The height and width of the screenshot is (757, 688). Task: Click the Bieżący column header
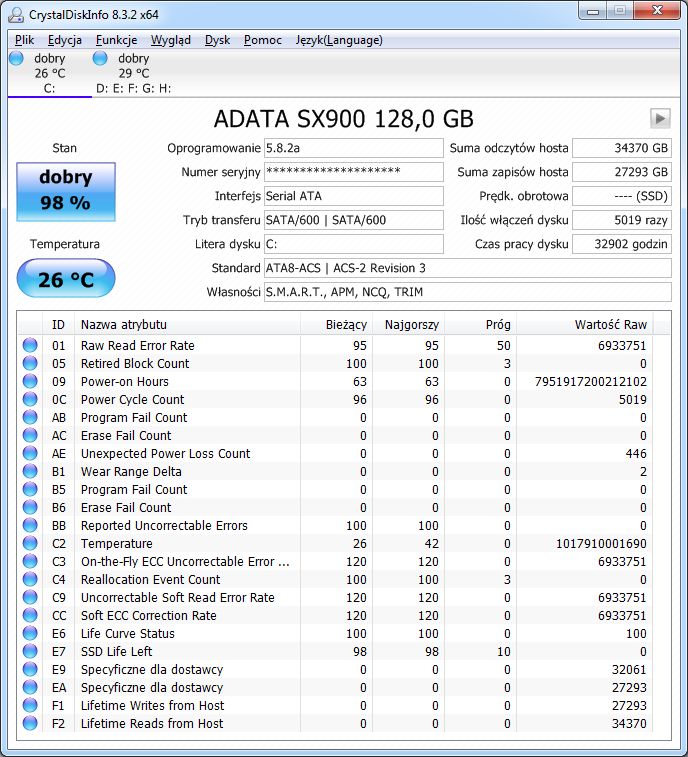tap(337, 324)
